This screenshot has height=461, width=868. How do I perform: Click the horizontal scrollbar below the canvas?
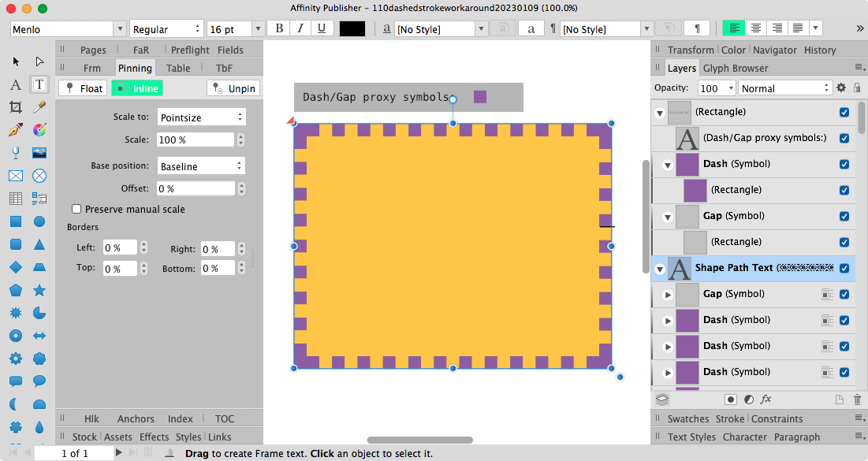[419, 439]
